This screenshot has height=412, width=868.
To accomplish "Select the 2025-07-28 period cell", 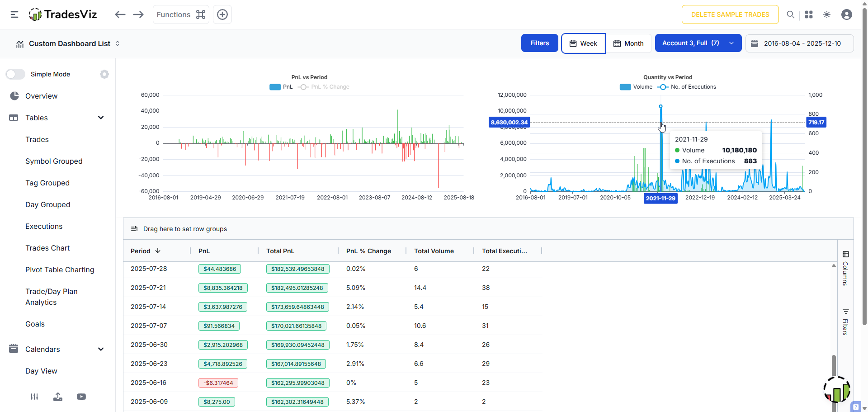I will tap(149, 269).
